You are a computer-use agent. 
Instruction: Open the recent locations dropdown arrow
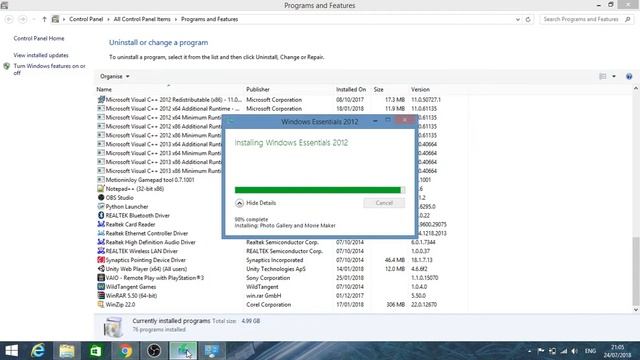point(34,19)
